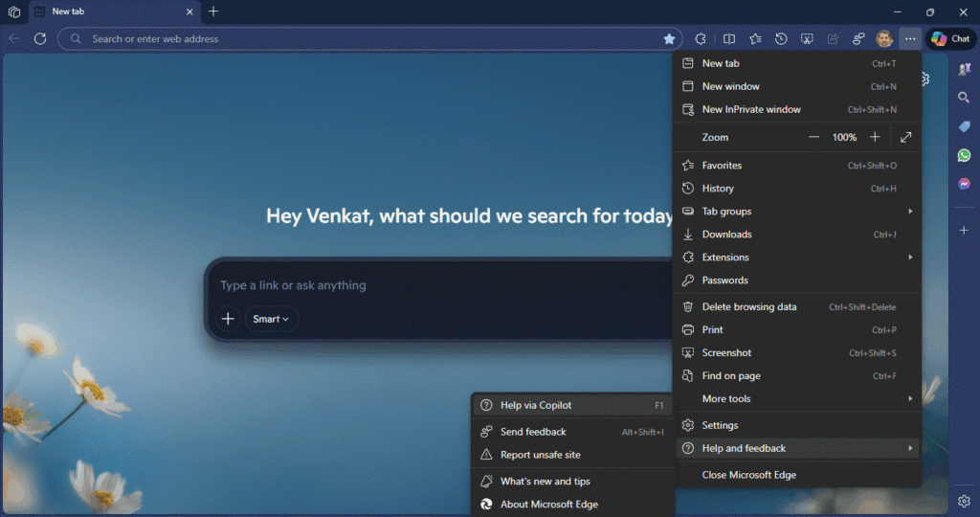Select Report unsafe site
This screenshot has height=517, width=980.
click(x=572, y=455)
